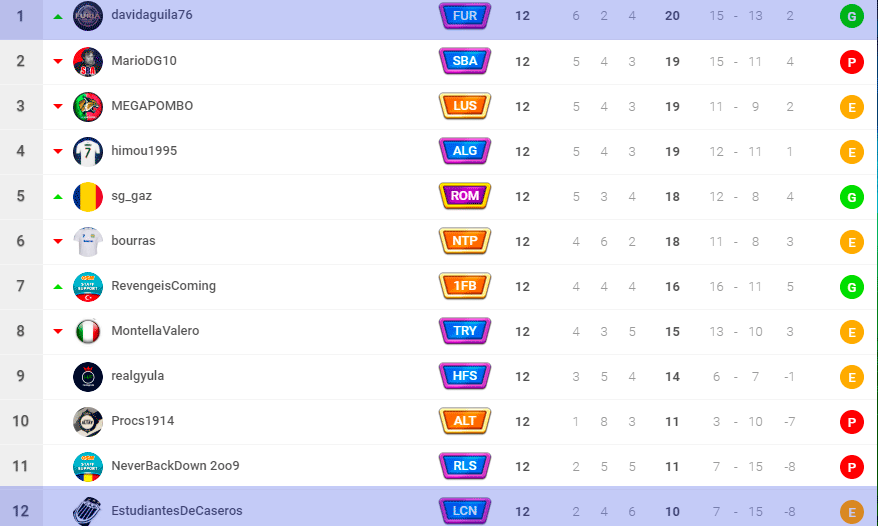Click the green up arrow next to sg_gaz

tap(58, 197)
